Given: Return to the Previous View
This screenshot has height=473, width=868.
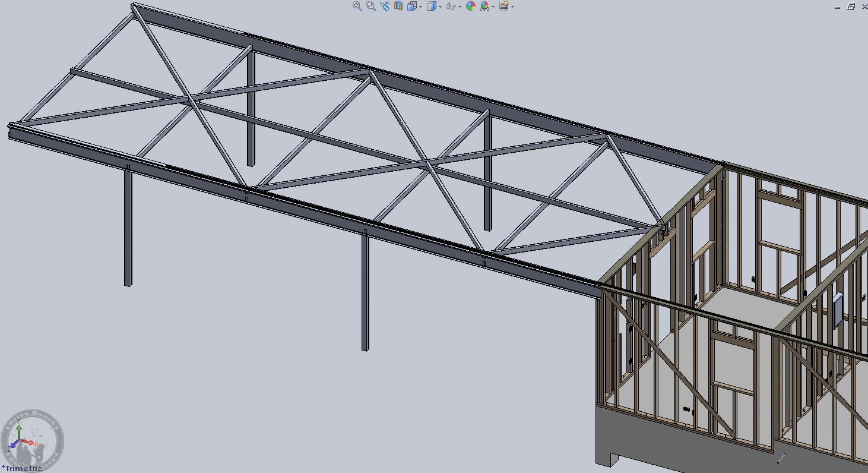Looking at the screenshot, I should tap(385, 6).
